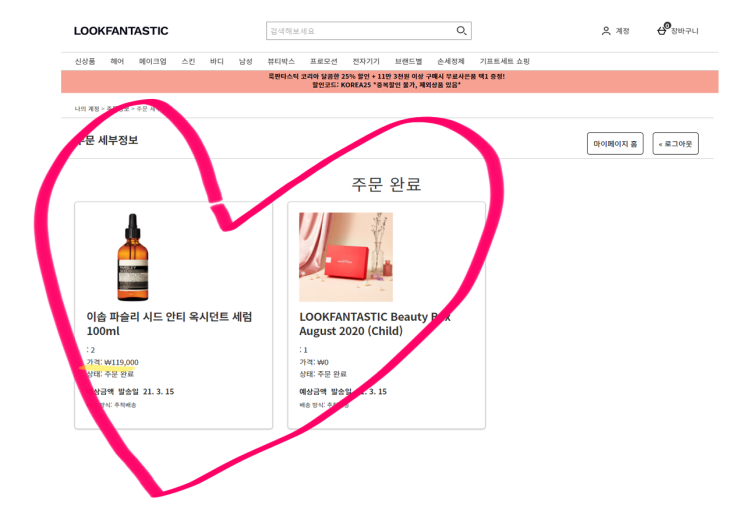The image size is (743, 519).
Task: Open the 이솝 파슬리 시드 serum title
Action: click(169, 324)
